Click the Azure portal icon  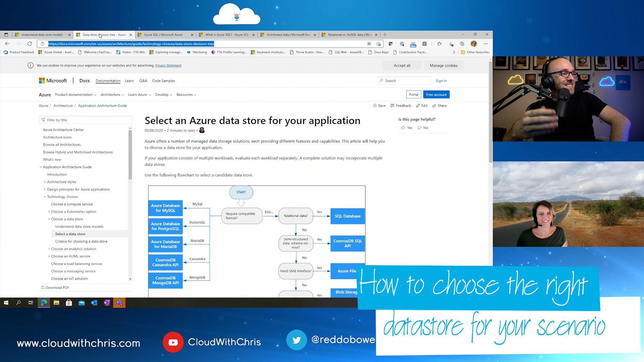click(414, 95)
